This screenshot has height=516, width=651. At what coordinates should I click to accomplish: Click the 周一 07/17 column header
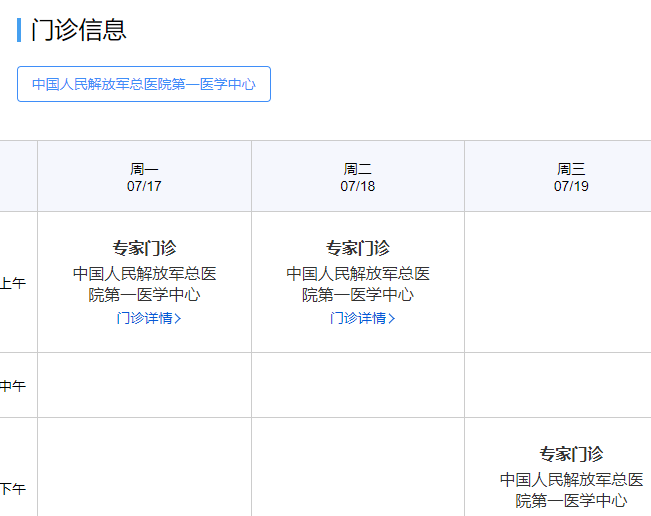coord(144,177)
